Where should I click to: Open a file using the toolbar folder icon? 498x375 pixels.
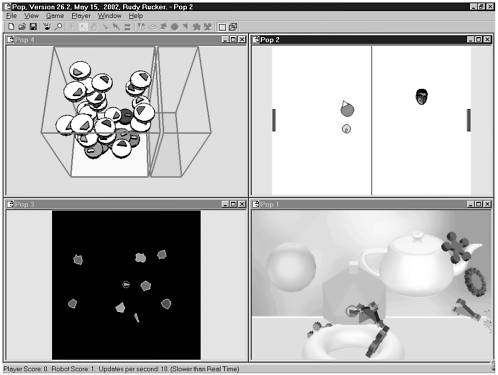22,27
